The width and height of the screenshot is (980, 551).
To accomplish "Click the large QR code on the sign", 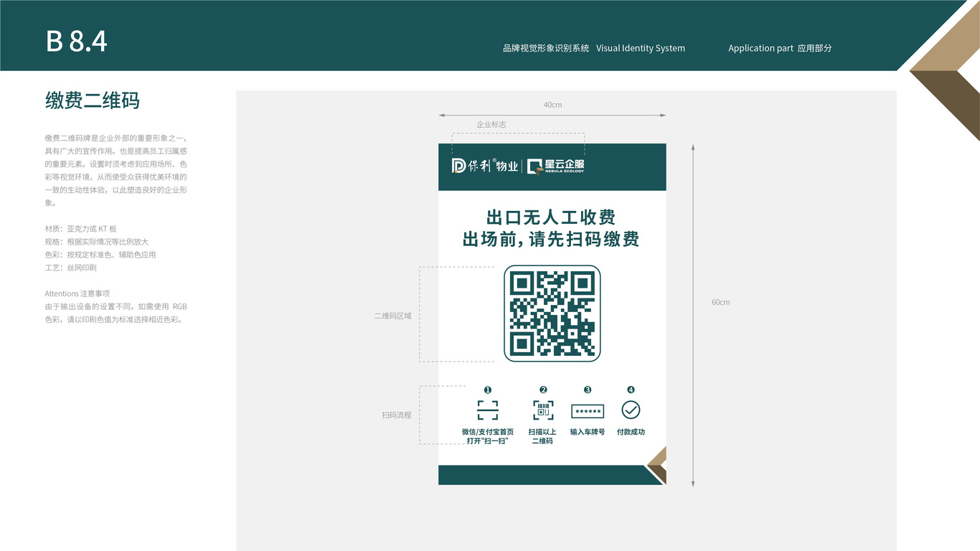I will click(552, 314).
